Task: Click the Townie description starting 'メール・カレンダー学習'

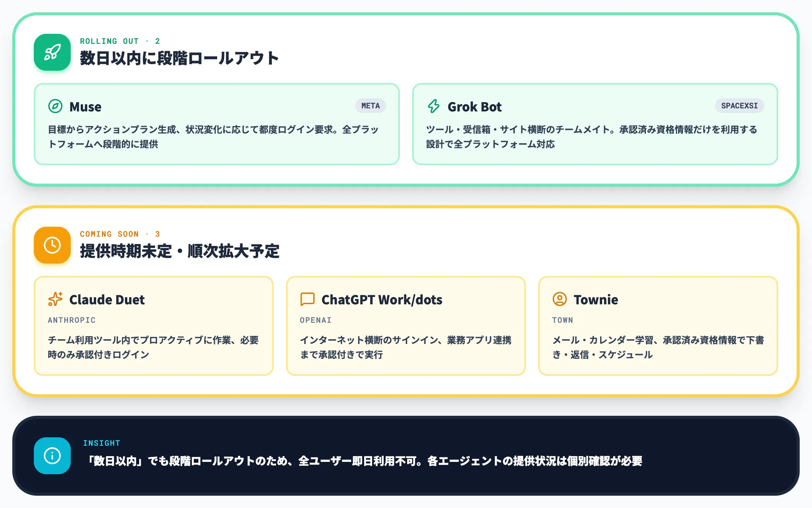Action: click(658, 347)
